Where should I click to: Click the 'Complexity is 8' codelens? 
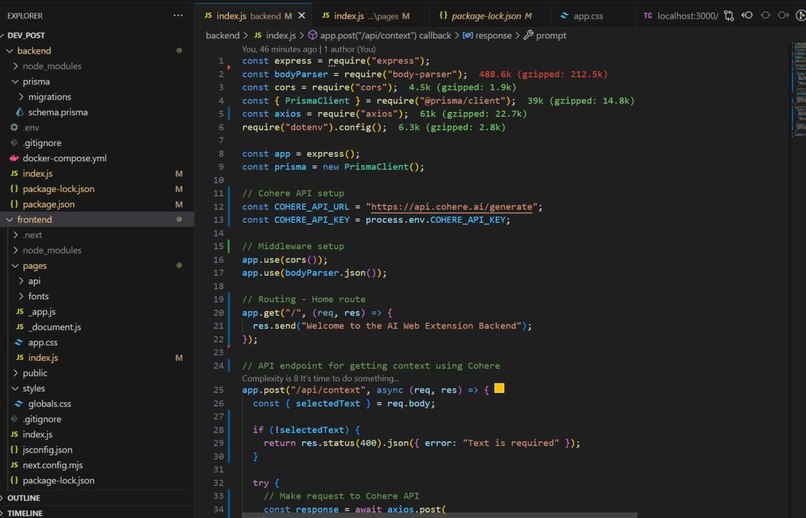(320, 378)
